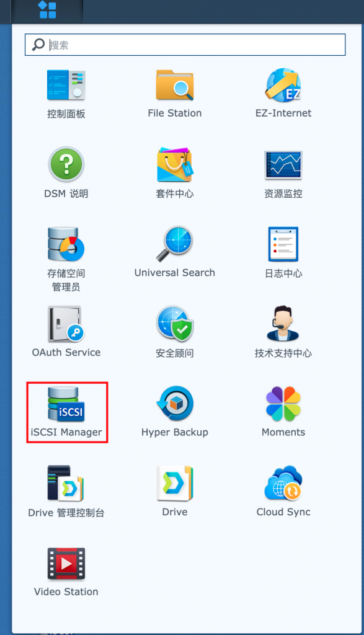Click the 搜索 search input field
This screenshot has height=635, width=364.
coord(185,45)
